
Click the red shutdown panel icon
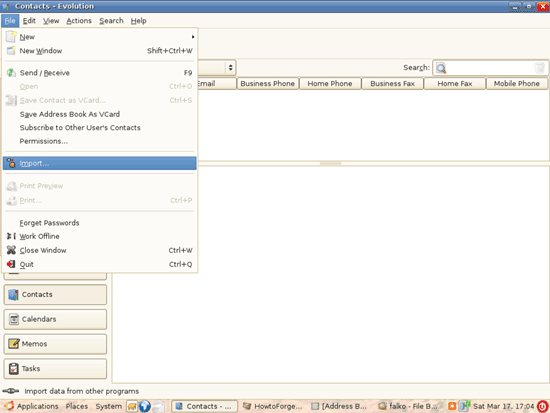point(543,406)
